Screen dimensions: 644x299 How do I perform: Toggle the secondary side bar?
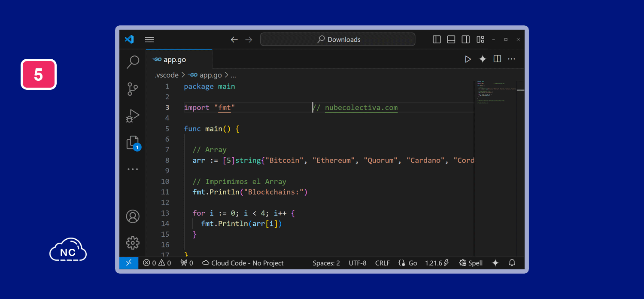tap(465, 40)
